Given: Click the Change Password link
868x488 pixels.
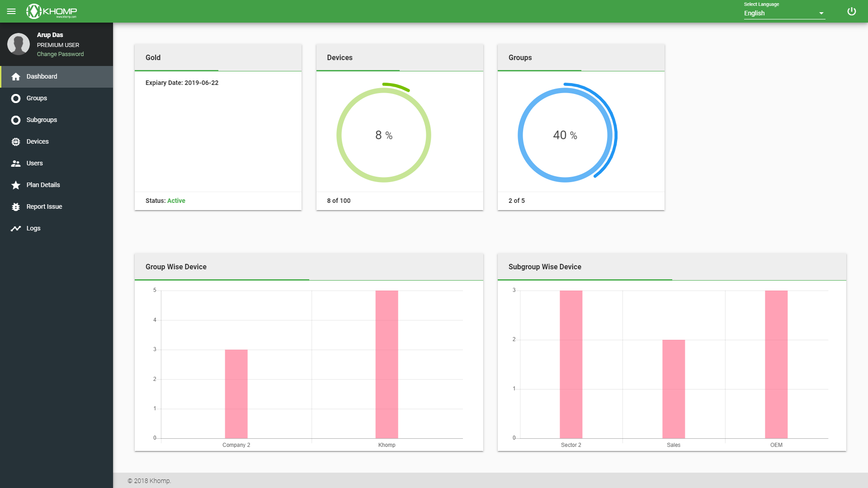Looking at the screenshot, I should (60, 54).
